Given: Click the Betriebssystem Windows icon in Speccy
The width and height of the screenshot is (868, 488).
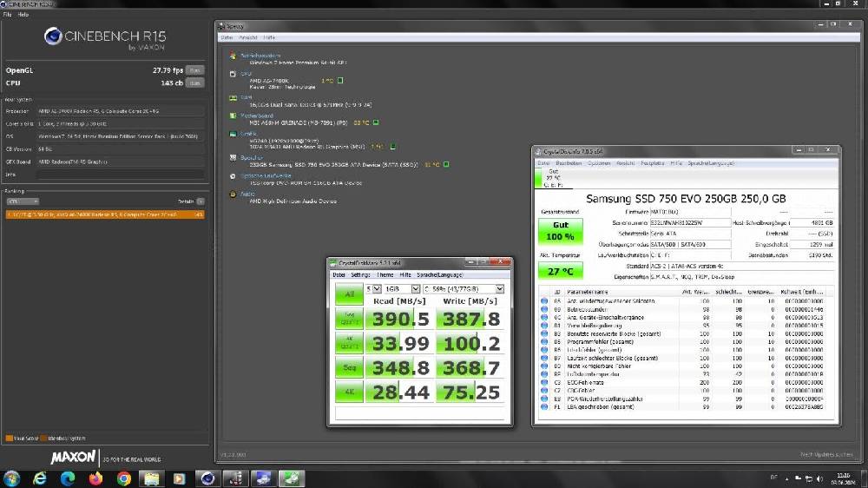Looking at the screenshot, I should [x=233, y=56].
